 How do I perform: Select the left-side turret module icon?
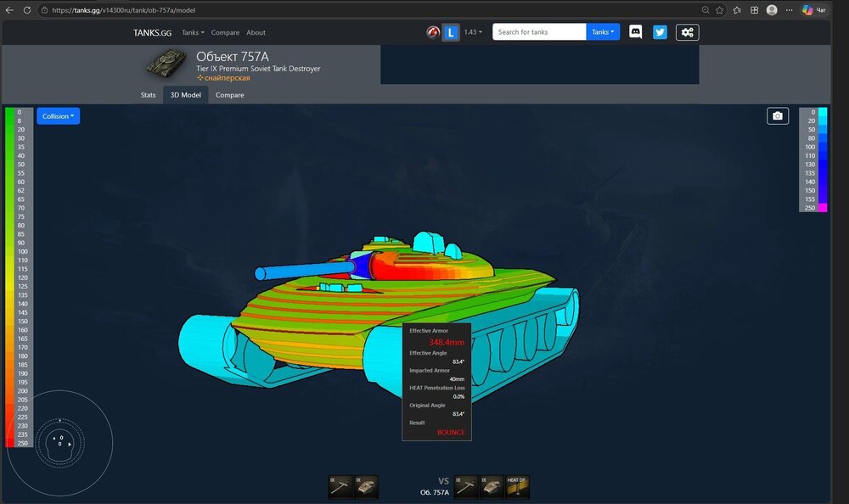click(x=366, y=486)
